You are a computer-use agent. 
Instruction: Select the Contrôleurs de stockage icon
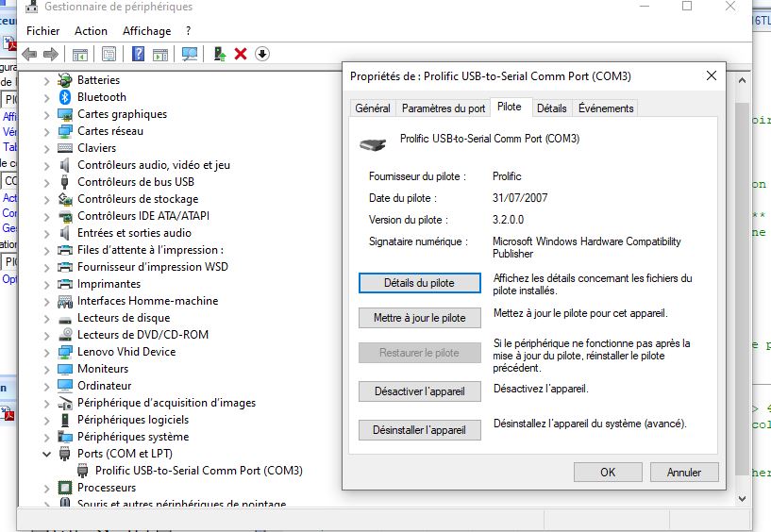[65, 199]
